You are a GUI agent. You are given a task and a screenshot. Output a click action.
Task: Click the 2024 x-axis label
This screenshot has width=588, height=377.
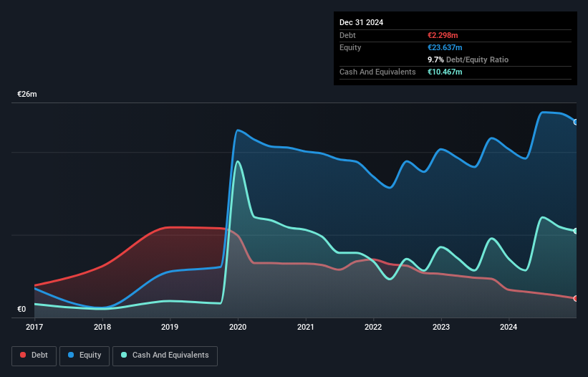[x=509, y=327]
